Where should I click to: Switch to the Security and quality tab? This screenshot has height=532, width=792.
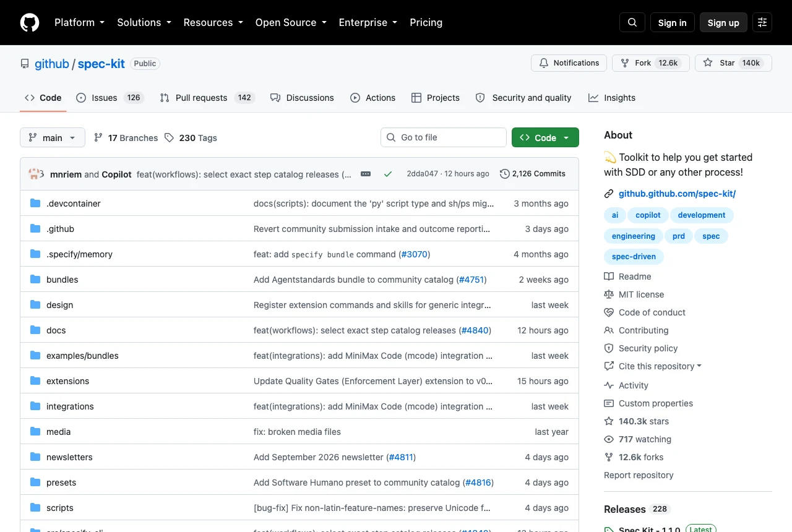tap(523, 98)
